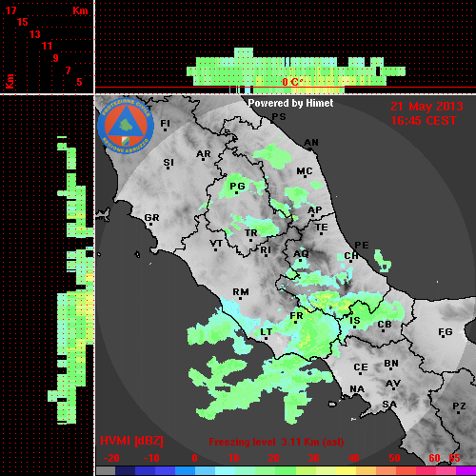
Task: Select the RI city label
Action: 266,250
